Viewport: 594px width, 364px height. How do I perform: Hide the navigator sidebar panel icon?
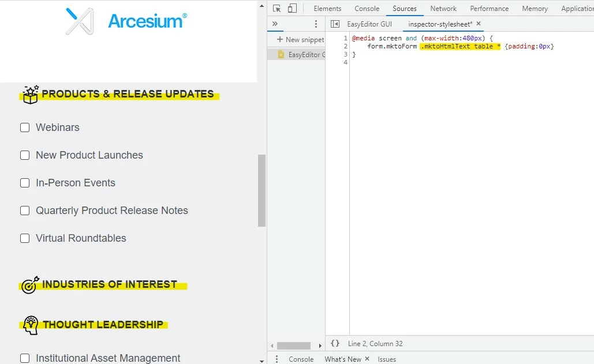(335, 24)
